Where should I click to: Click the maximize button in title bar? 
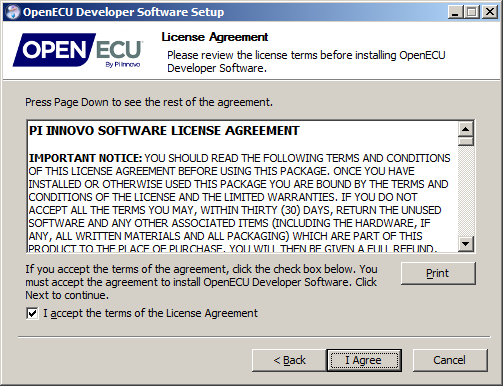point(472,12)
